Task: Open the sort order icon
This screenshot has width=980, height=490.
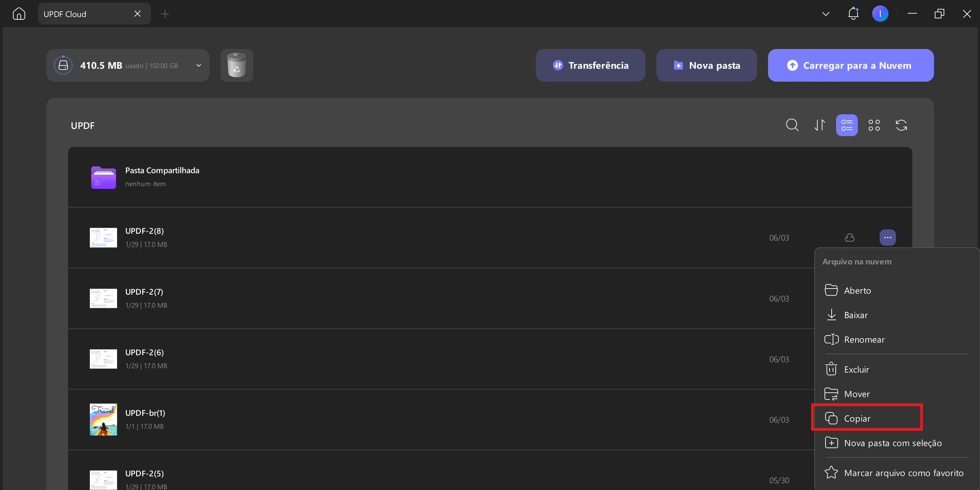Action: tap(819, 125)
